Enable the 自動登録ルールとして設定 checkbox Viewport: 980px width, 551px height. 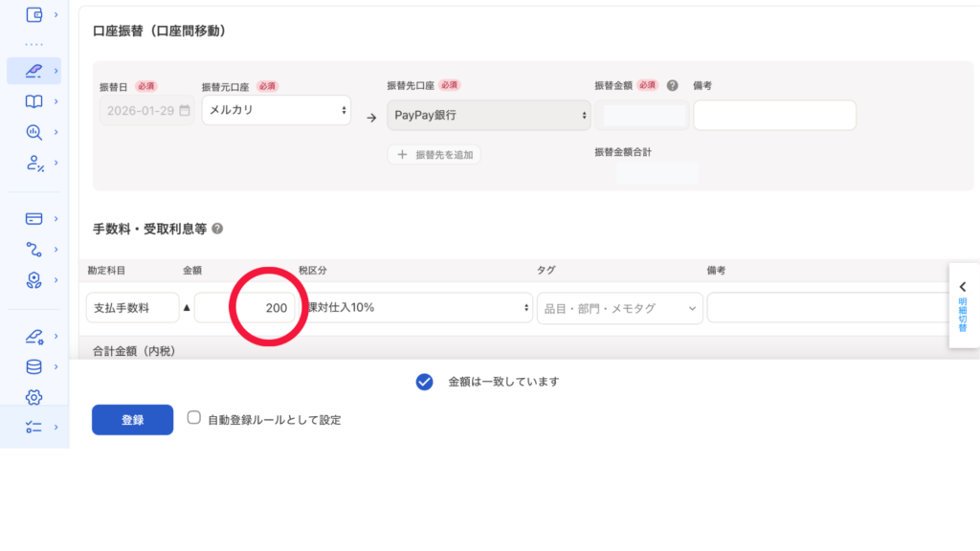pos(193,418)
